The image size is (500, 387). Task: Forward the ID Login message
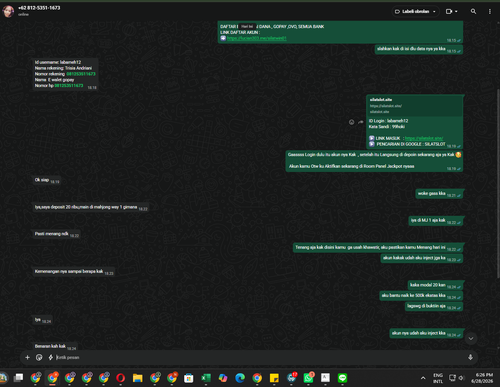click(361, 122)
